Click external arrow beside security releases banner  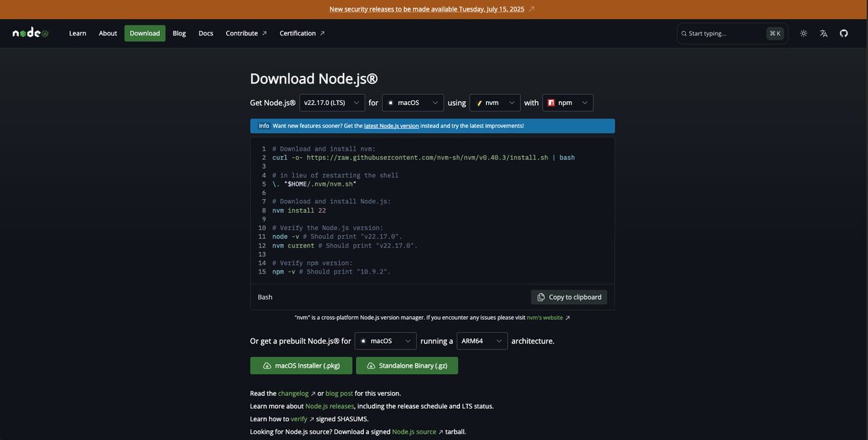pyautogui.click(x=532, y=9)
